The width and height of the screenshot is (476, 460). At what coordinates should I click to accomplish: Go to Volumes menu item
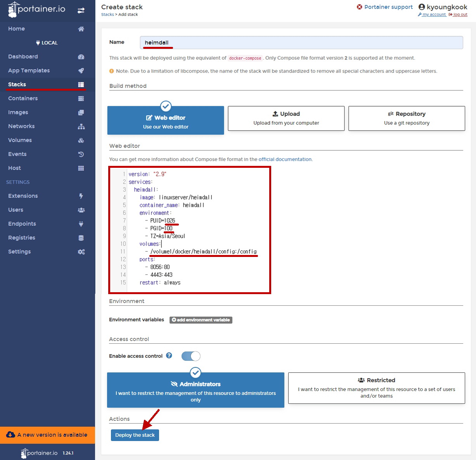(x=47, y=140)
